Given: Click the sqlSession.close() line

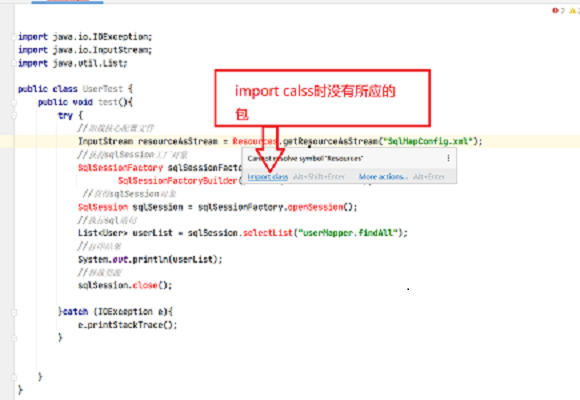Looking at the screenshot, I should pyautogui.click(x=125, y=285).
